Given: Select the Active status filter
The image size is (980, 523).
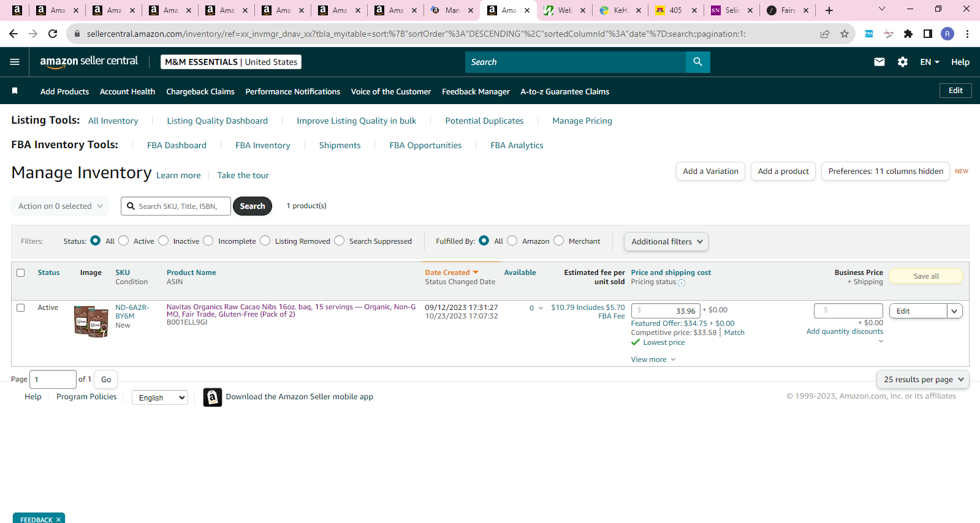Looking at the screenshot, I should coord(124,241).
